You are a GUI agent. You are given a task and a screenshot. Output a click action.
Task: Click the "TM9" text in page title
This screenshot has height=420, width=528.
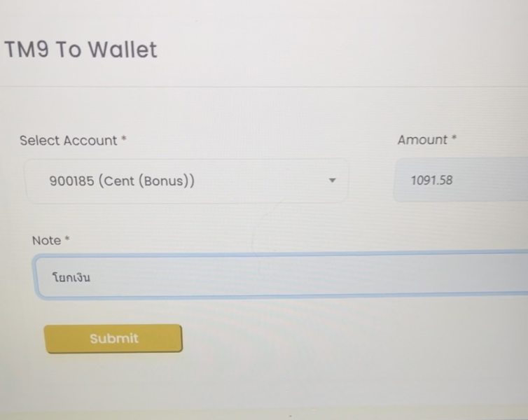click(x=28, y=50)
